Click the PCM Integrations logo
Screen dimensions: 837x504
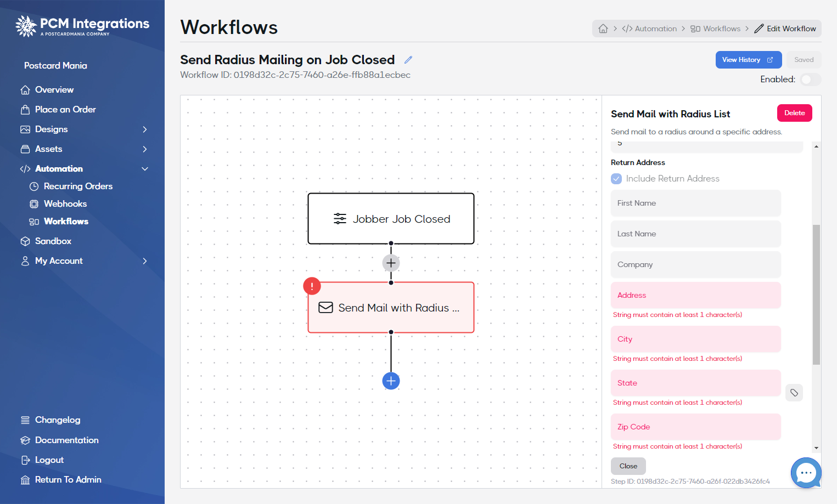point(82,26)
